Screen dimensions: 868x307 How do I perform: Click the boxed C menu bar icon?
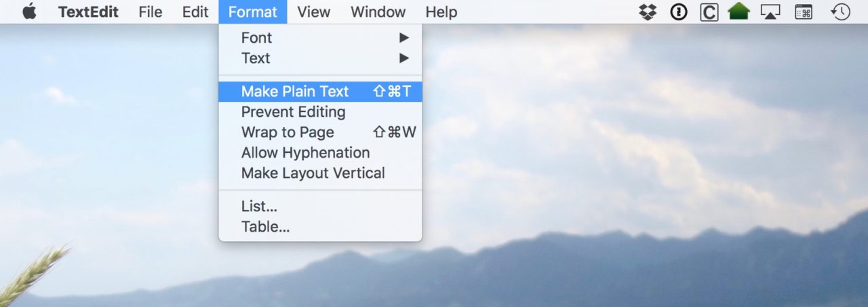coord(709,12)
